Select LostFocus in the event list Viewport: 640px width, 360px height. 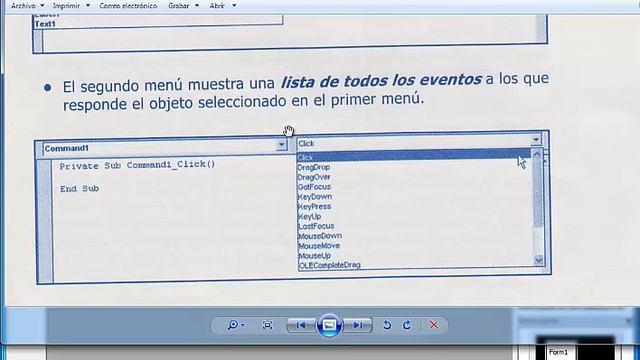click(x=316, y=226)
